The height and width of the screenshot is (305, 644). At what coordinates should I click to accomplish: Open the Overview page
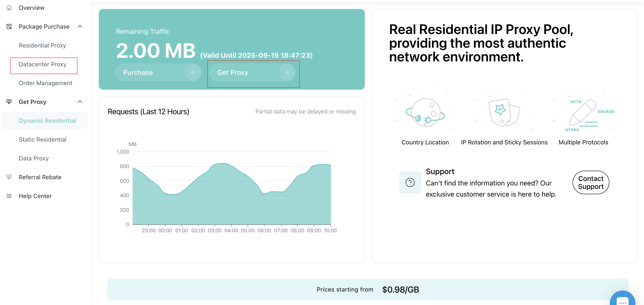(x=31, y=8)
